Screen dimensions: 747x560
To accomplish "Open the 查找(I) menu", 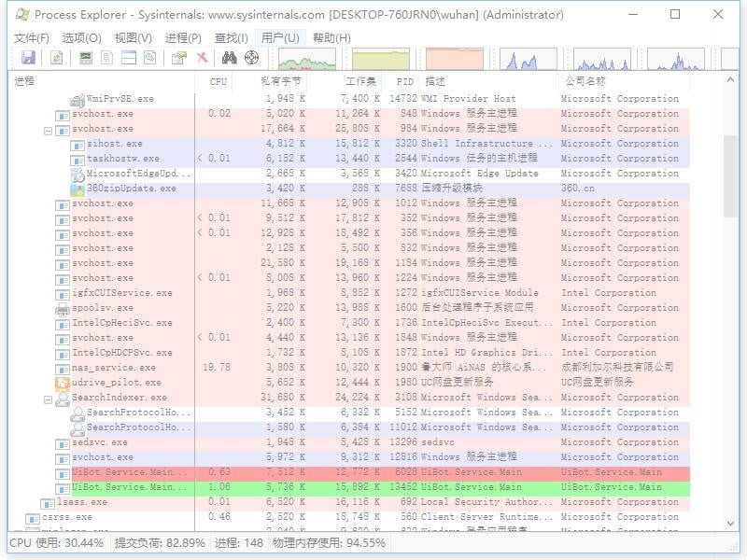I will [x=231, y=37].
